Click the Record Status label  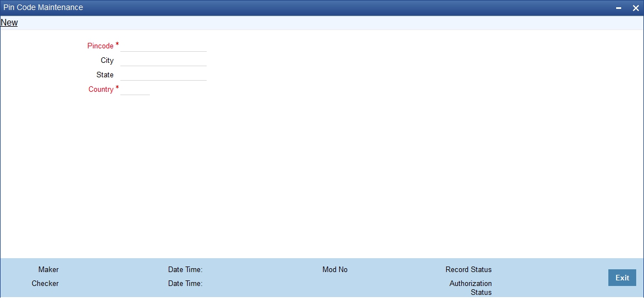coord(469,269)
